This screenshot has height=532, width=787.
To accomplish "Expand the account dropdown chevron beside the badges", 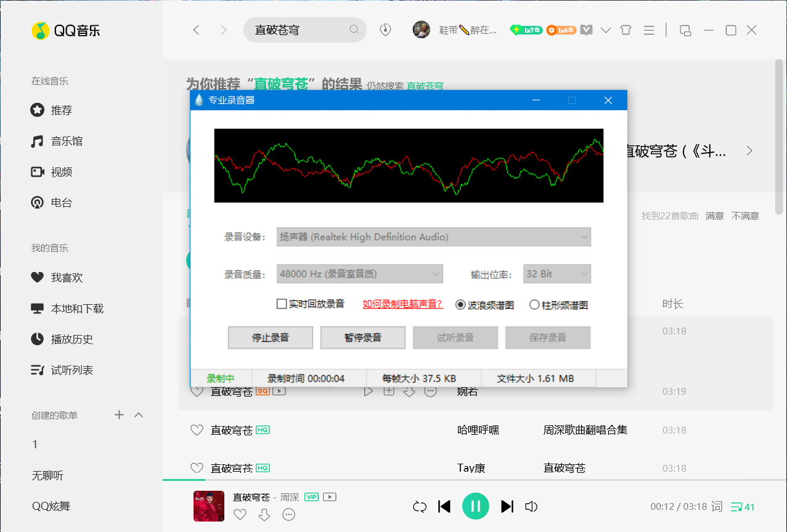I will tap(606, 30).
